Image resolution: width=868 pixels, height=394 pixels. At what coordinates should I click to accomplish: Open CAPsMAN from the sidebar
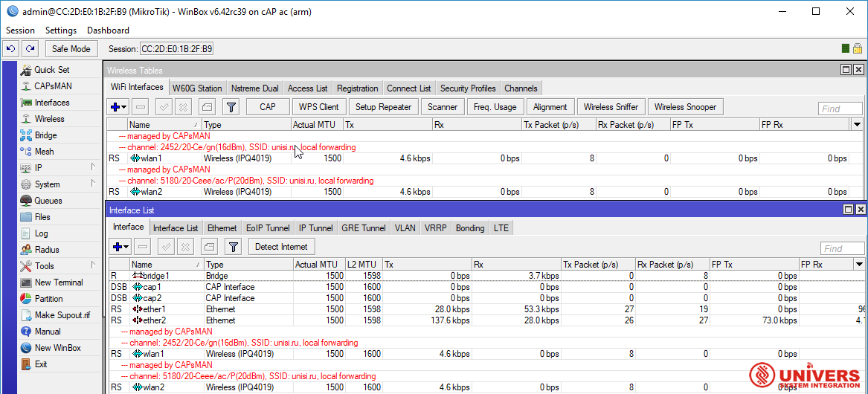coord(53,86)
